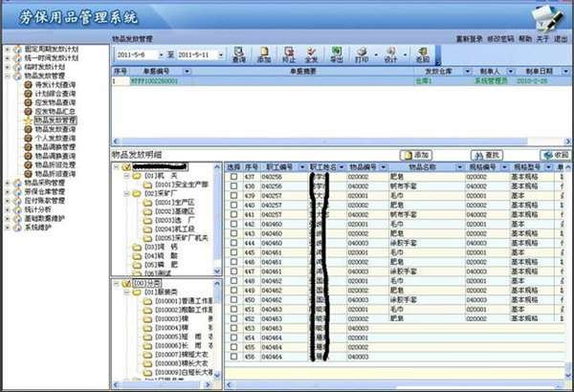This screenshot has height=392, width=574.
Task: Click the detail grid bottom horizontal scrollbar
Action: [x=395, y=384]
